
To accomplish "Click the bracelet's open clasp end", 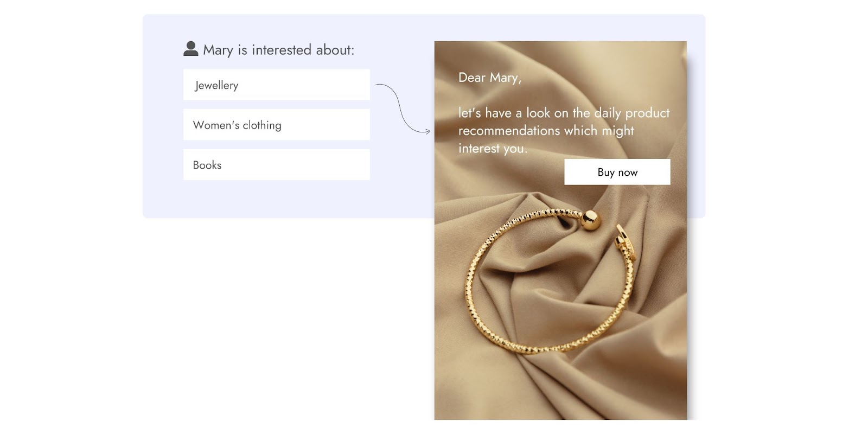I will click(x=625, y=241).
